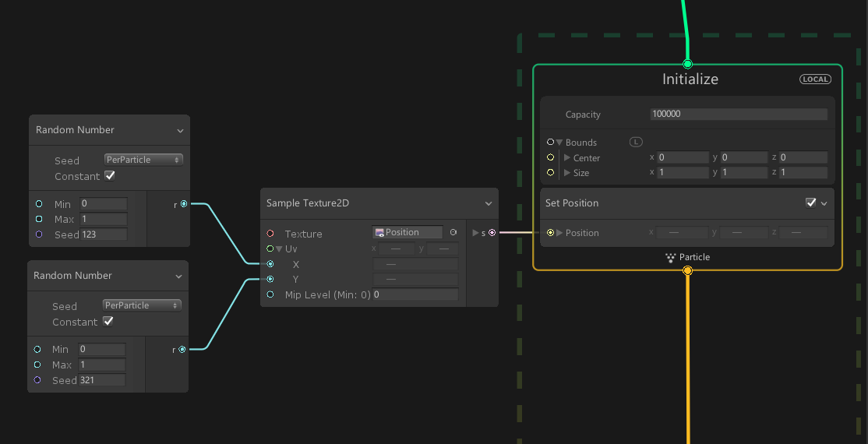Click the Texture object picker circle
The height and width of the screenshot is (444, 868).
[453, 232]
